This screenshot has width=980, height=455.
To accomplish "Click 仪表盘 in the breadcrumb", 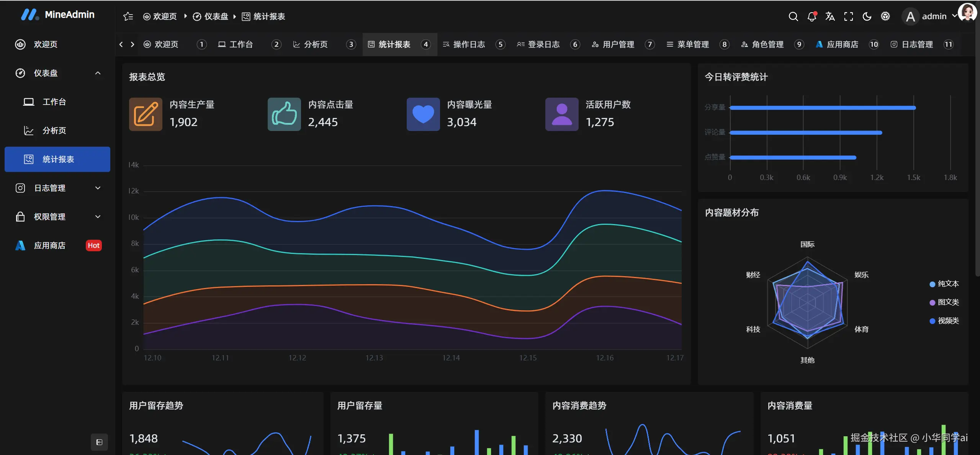I will click(216, 16).
